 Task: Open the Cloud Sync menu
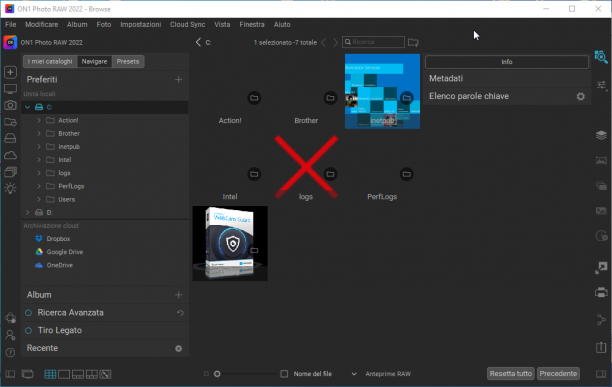pyautogui.click(x=187, y=25)
